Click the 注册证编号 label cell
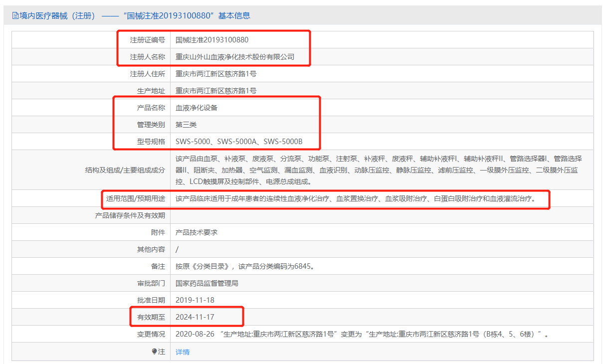 click(91, 40)
